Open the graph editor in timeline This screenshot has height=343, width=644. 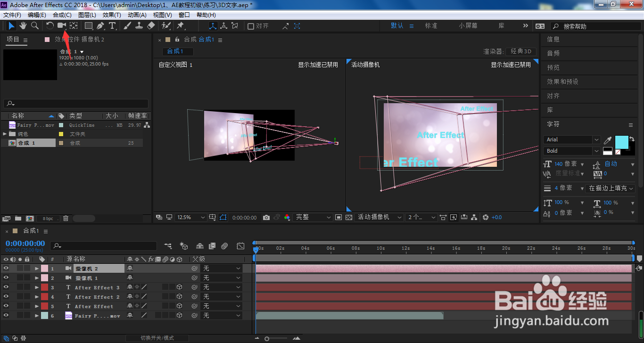pos(240,246)
